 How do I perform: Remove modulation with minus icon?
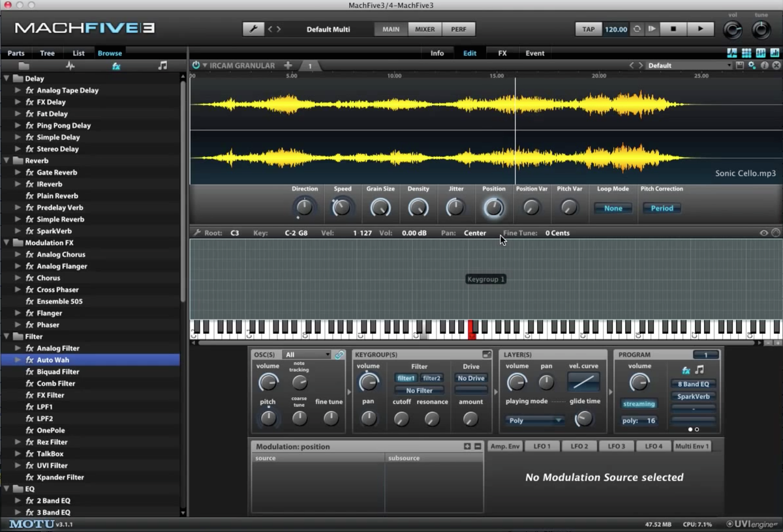point(478,447)
